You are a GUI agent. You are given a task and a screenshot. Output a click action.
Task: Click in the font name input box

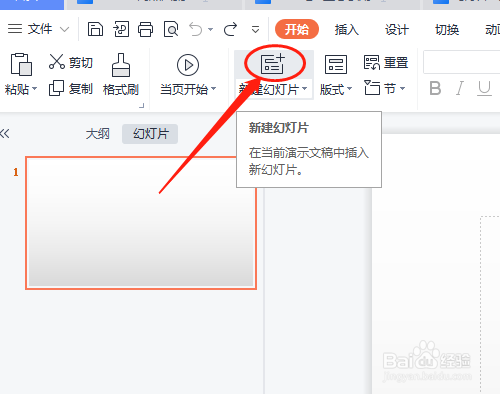click(462, 62)
